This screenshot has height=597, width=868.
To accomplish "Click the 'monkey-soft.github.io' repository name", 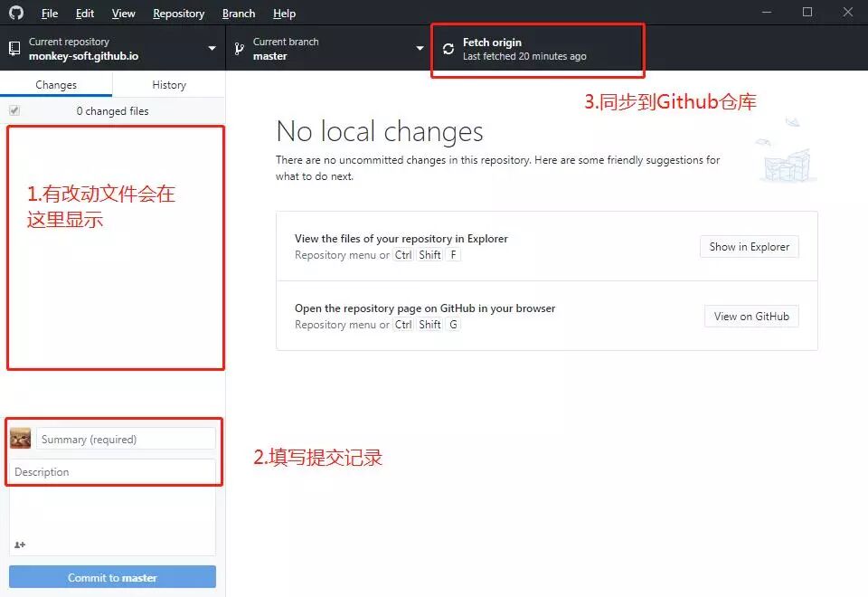I will point(83,56).
